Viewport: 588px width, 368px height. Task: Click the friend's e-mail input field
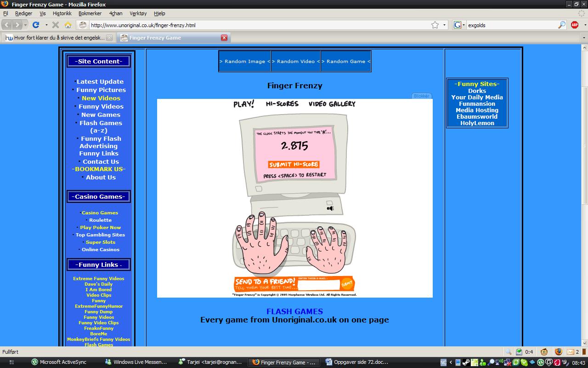(x=319, y=285)
